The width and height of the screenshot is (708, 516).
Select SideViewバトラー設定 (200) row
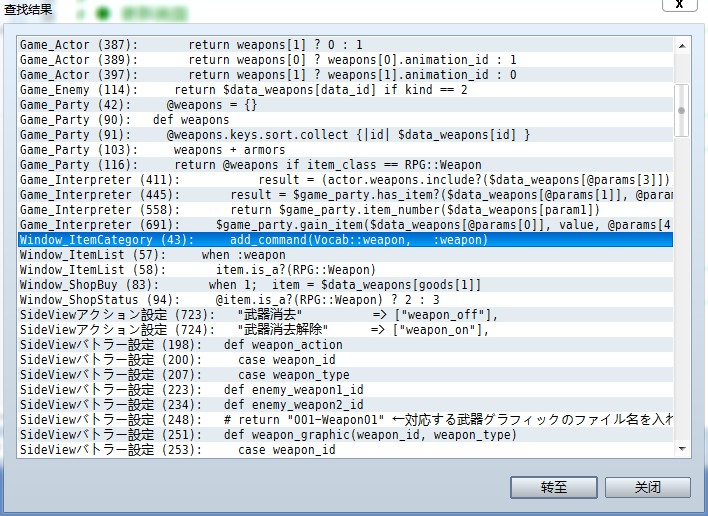point(345,359)
